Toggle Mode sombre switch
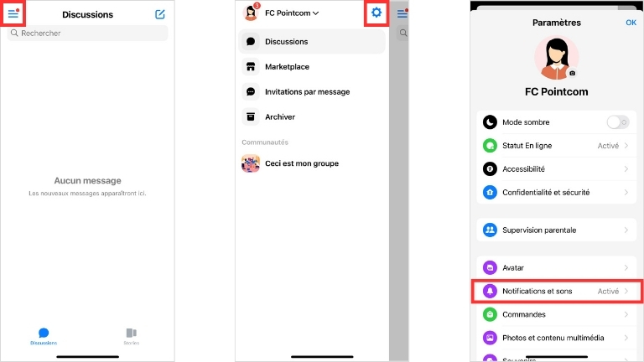Screen dimensions: 644x362 tap(617, 122)
